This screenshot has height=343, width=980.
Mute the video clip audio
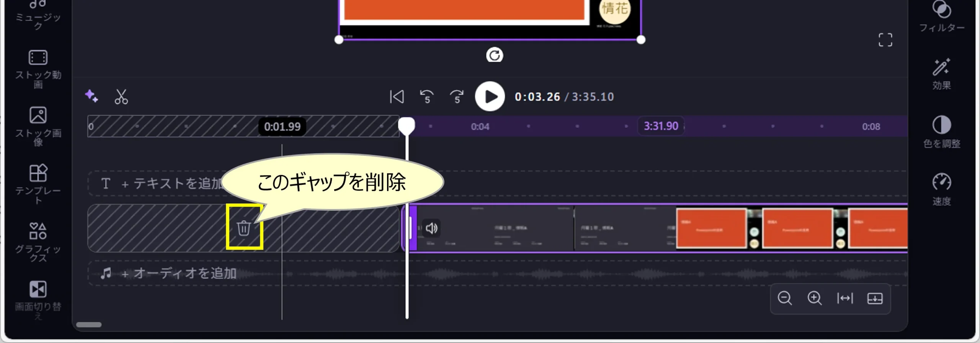coord(431,228)
